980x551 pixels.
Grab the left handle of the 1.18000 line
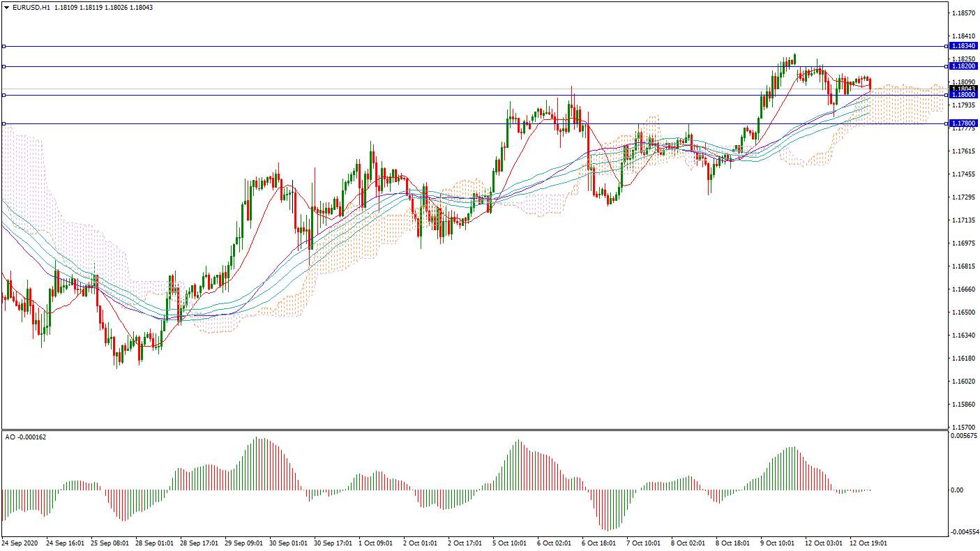4,95
